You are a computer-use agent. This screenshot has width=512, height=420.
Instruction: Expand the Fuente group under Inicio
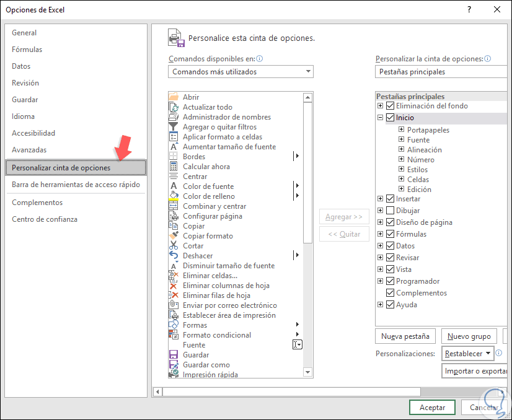click(401, 139)
